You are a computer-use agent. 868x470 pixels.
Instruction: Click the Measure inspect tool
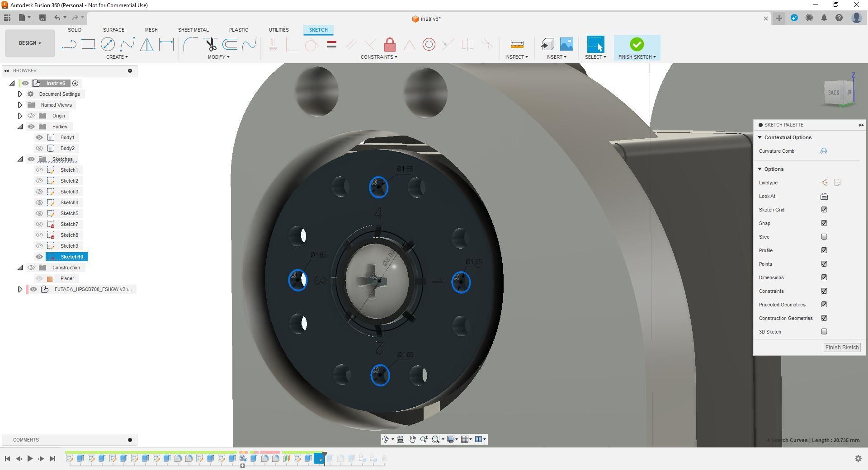click(517, 44)
